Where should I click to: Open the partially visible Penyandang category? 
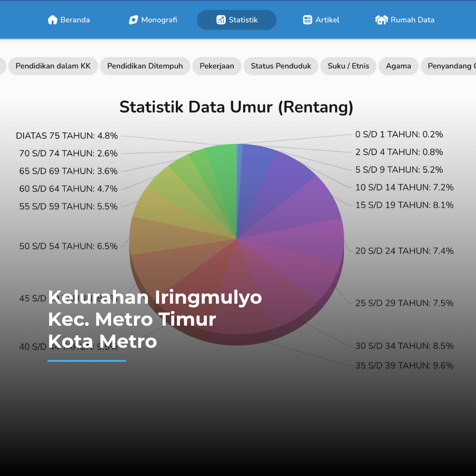(449, 66)
